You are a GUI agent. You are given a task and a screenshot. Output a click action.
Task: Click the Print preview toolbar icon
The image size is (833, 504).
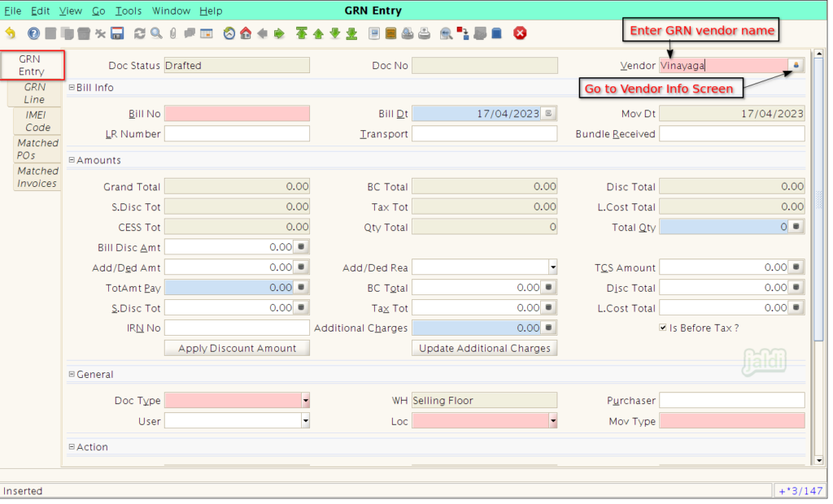coord(408,33)
